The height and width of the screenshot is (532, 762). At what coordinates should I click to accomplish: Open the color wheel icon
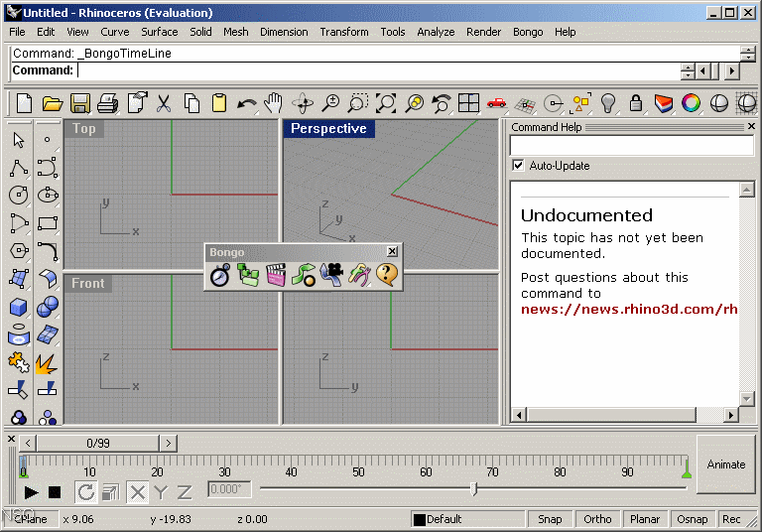click(x=691, y=103)
